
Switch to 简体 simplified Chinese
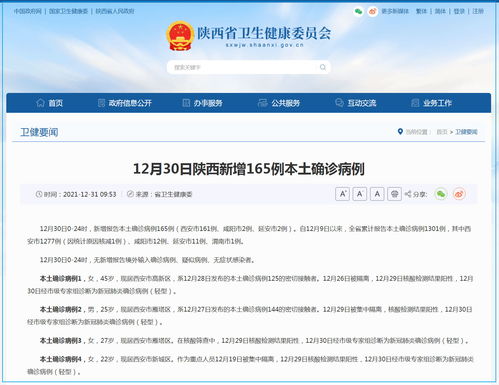(x=440, y=11)
